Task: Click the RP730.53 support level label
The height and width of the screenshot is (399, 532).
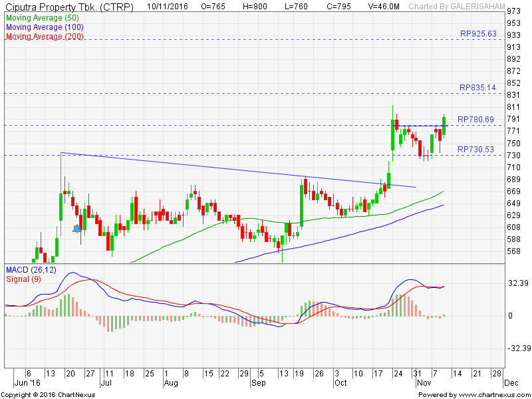Action: click(x=475, y=150)
